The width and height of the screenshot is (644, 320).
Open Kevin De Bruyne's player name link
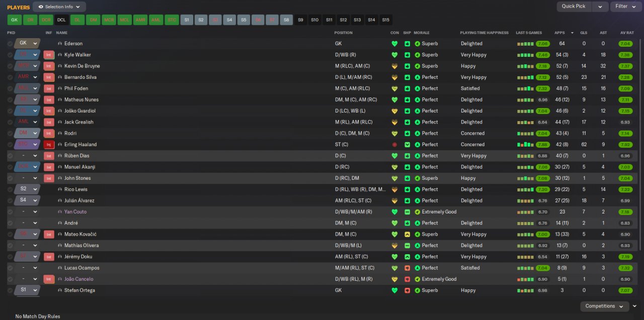82,66
